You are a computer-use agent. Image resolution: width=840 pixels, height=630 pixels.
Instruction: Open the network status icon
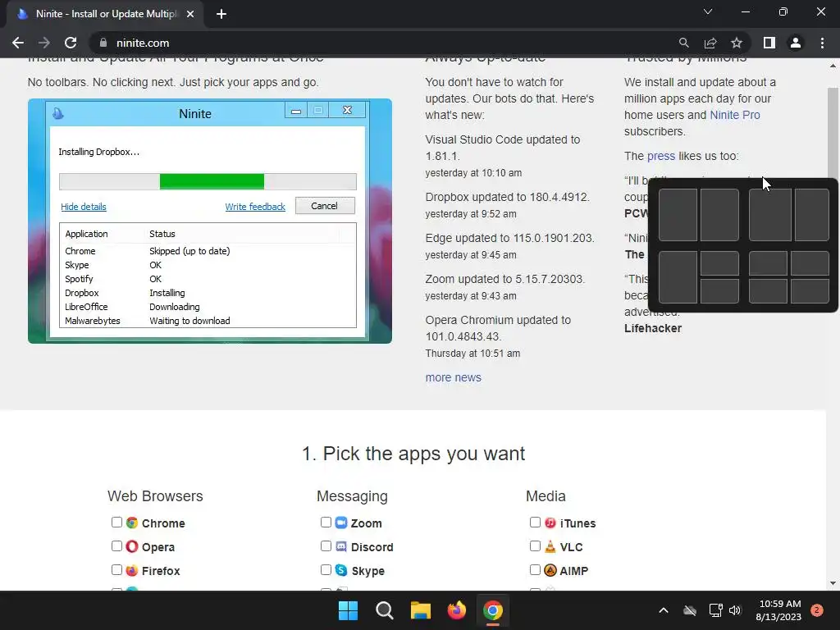point(715,610)
